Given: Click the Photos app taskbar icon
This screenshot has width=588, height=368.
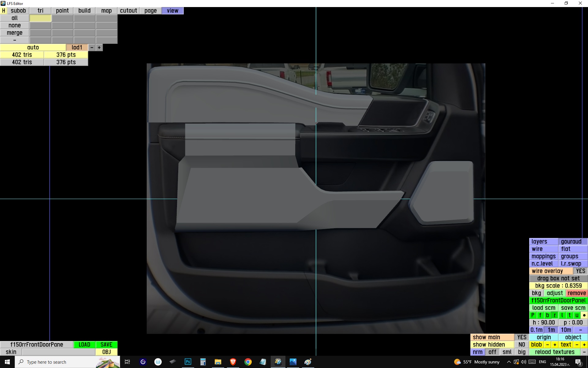Looking at the screenshot, I should [x=293, y=362].
